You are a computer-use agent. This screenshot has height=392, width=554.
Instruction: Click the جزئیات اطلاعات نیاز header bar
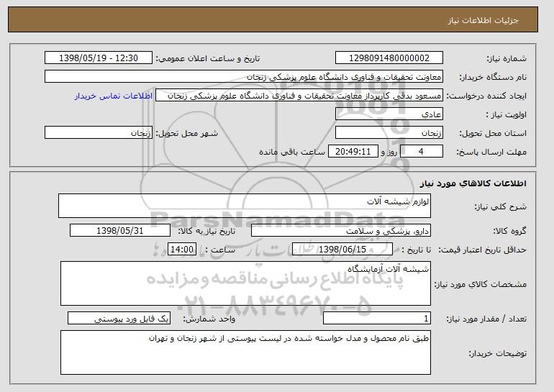point(273,19)
